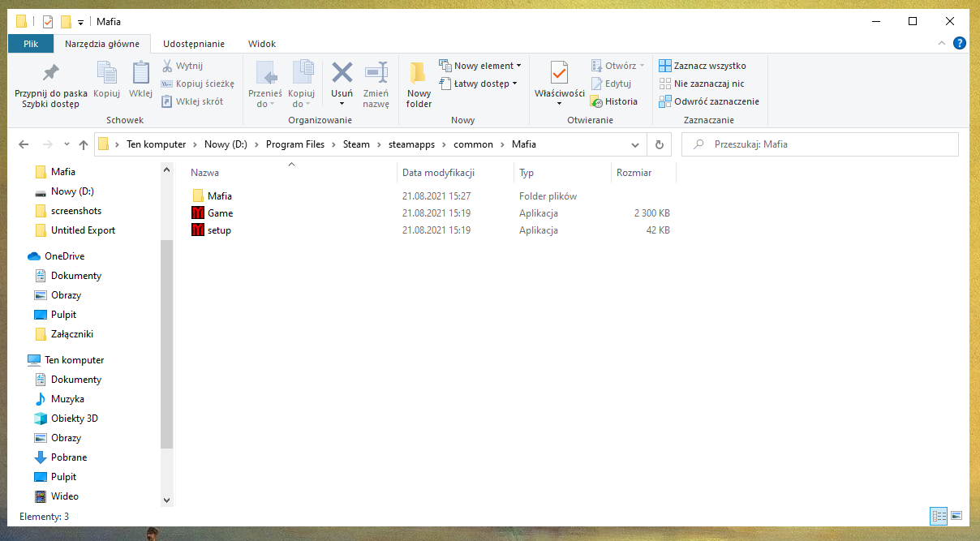The image size is (980, 541).
Task: Click Steam in the address path
Action: tap(356, 144)
